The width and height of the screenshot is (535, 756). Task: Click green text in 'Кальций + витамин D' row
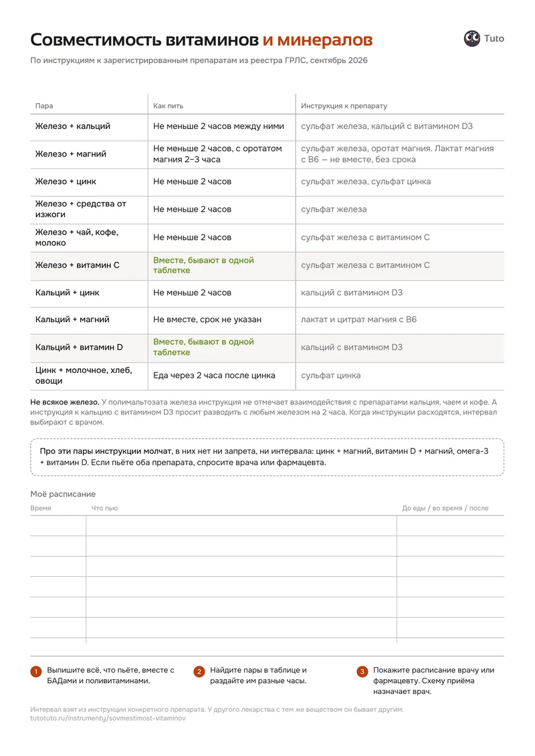203,347
